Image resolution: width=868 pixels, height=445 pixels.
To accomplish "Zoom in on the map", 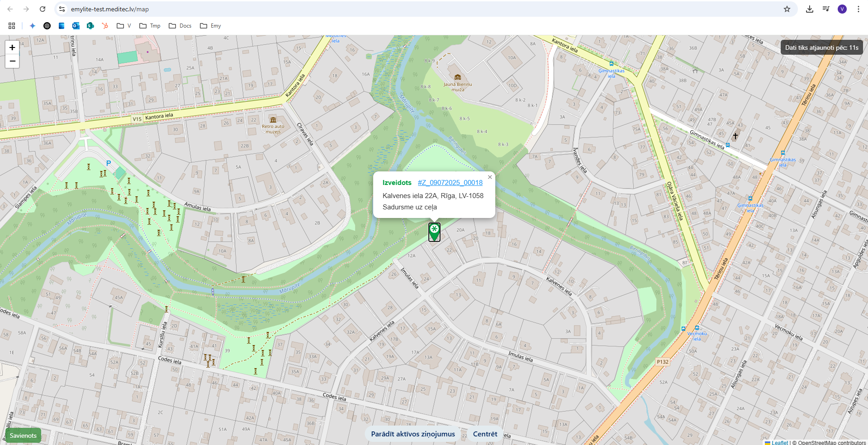I will [12, 47].
